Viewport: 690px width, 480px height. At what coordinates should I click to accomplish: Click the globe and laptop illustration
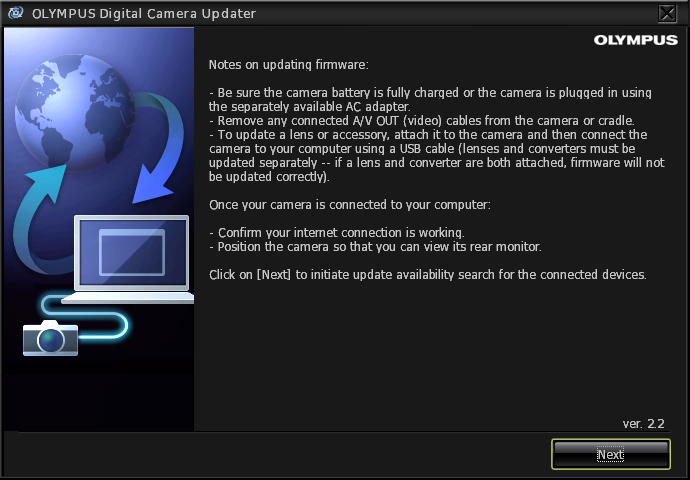(99, 229)
